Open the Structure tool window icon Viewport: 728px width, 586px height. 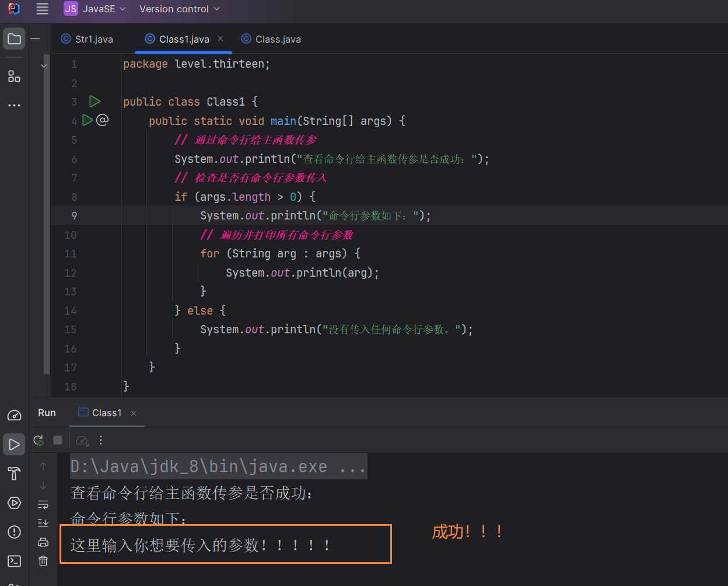click(14, 76)
